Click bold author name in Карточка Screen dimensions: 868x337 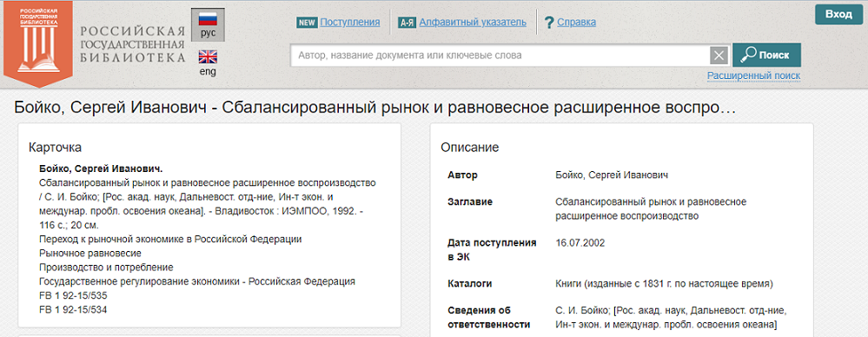pyautogui.click(x=100, y=168)
